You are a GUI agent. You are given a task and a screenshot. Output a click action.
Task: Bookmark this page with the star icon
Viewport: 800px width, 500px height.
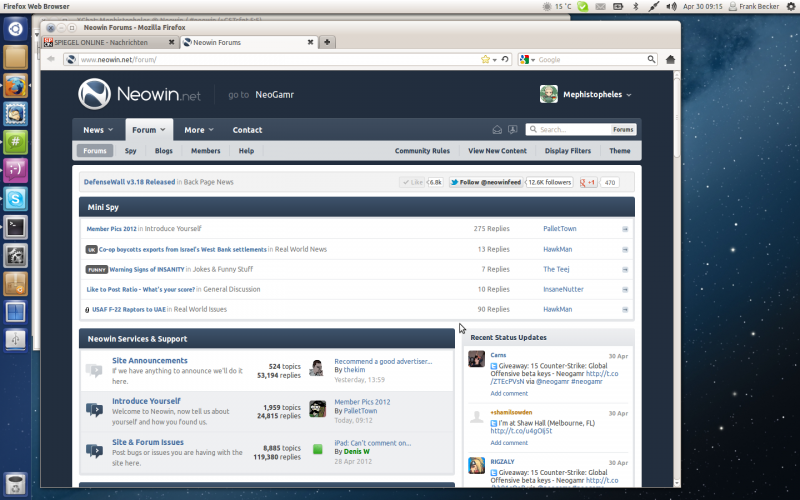485,59
